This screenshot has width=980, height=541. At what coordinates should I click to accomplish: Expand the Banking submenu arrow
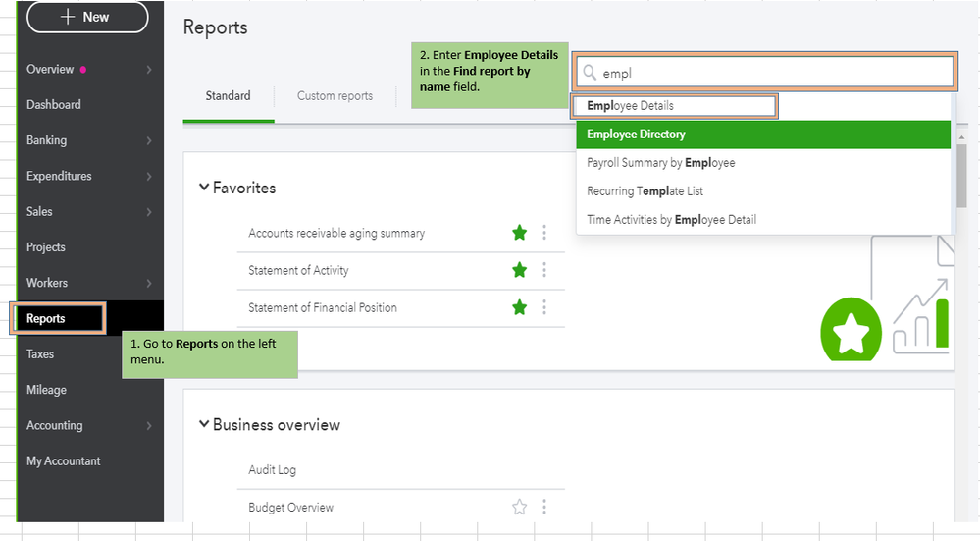(x=149, y=140)
